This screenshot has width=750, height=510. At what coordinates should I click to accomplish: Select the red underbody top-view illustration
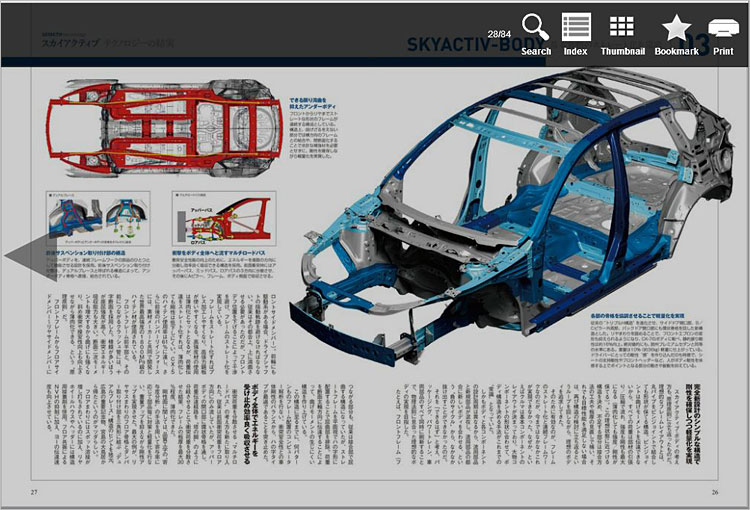click(x=165, y=127)
